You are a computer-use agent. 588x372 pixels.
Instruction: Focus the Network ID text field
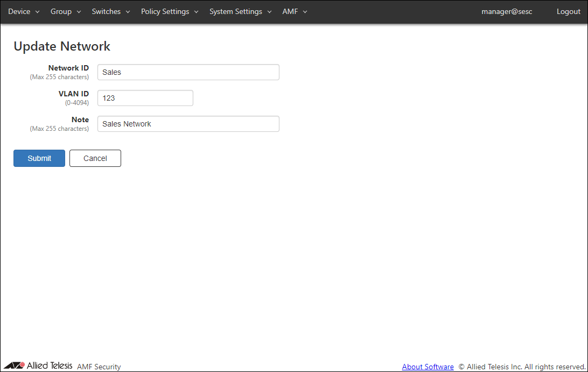(x=188, y=72)
